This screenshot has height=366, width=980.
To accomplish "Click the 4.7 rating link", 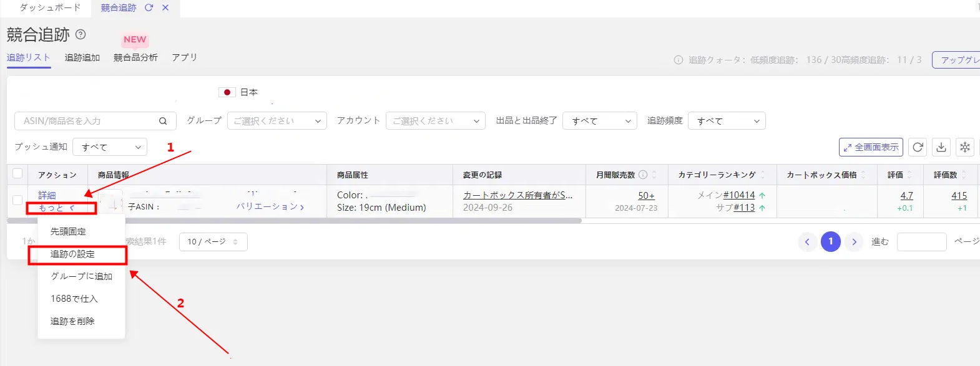I will 906,196.
